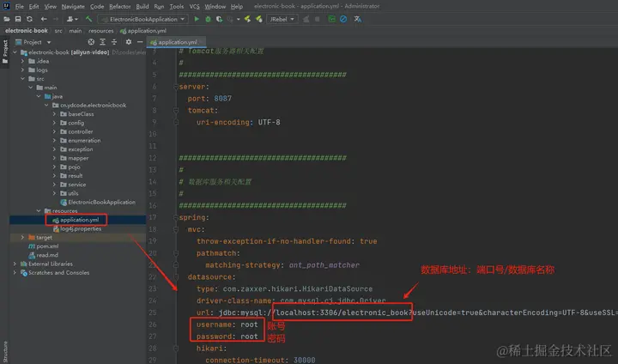618x364 pixels.
Task: Collapse the src folder
Action: pos(22,79)
